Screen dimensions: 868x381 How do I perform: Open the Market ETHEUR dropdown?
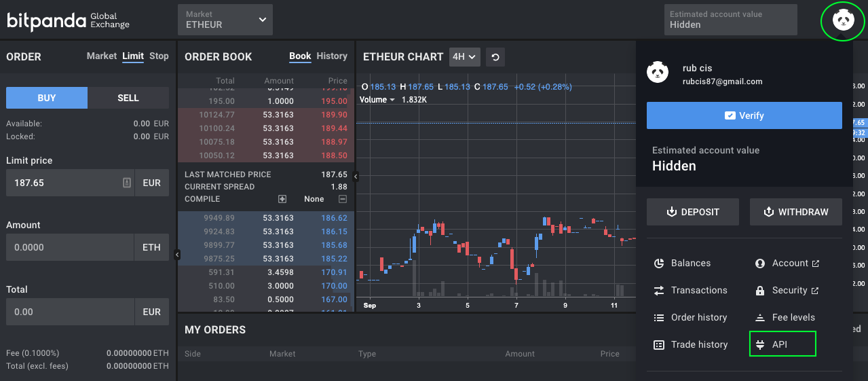tap(225, 20)
